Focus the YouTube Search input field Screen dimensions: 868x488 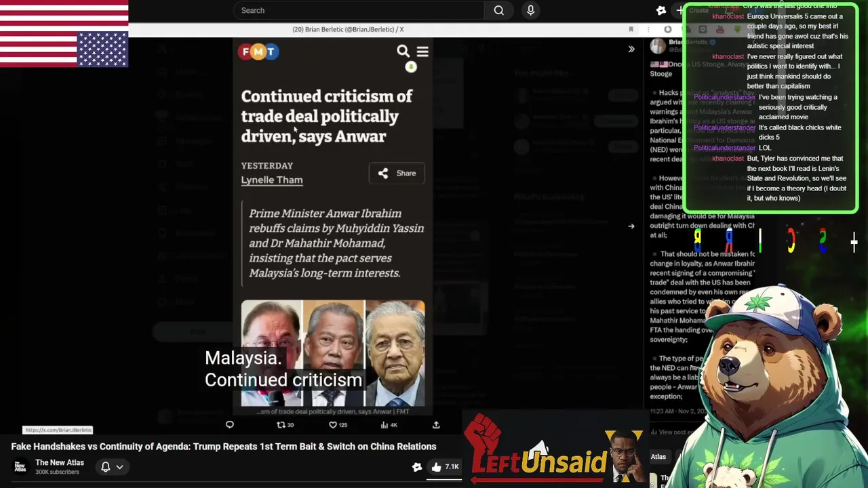point(359,10)
